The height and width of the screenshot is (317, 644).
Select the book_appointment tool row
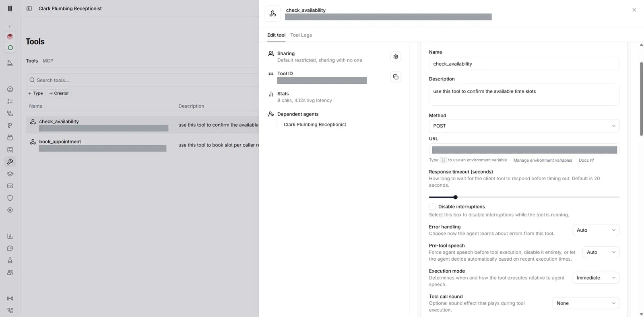tap(142, 145)
